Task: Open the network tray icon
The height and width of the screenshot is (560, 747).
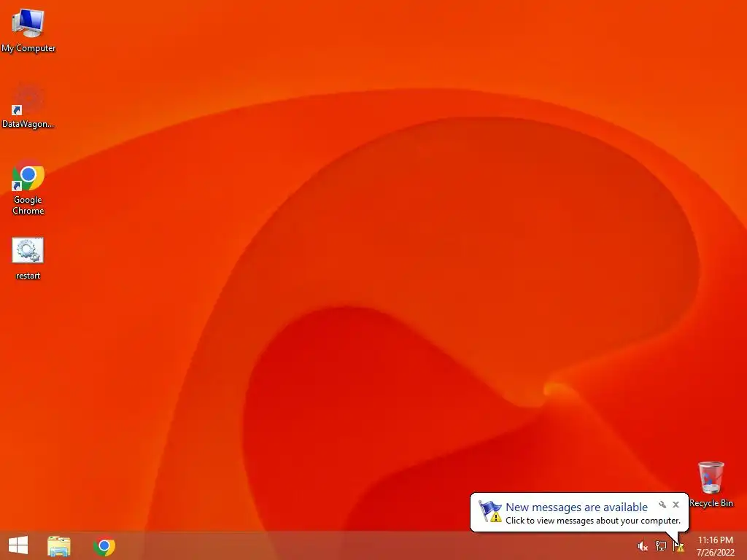Action: pyautogui.click(x=661, y=546)
